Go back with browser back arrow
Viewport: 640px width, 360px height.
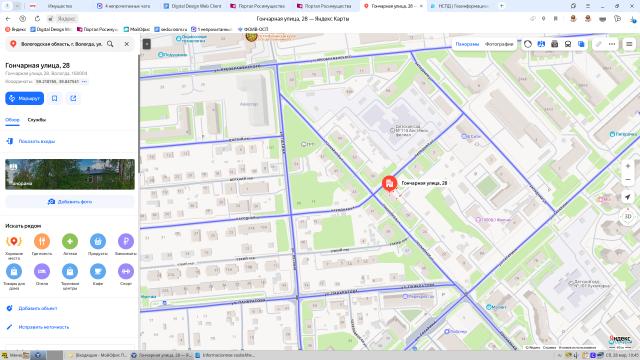pyautogui.click(x=8, y=19)
